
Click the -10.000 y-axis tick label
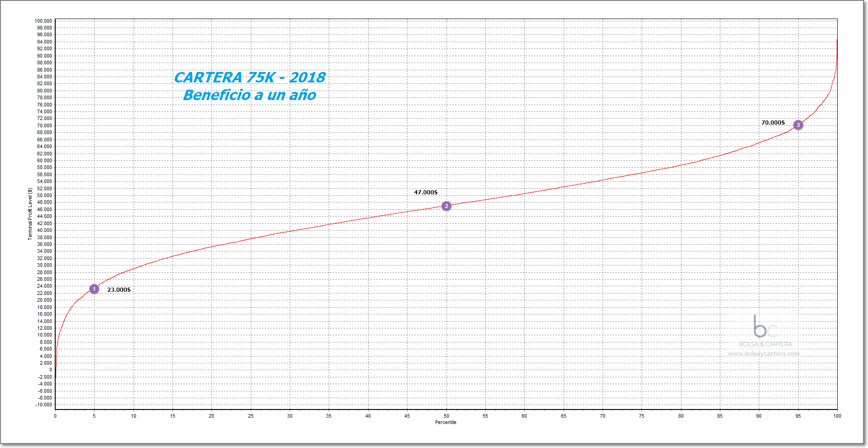[44, 405]
